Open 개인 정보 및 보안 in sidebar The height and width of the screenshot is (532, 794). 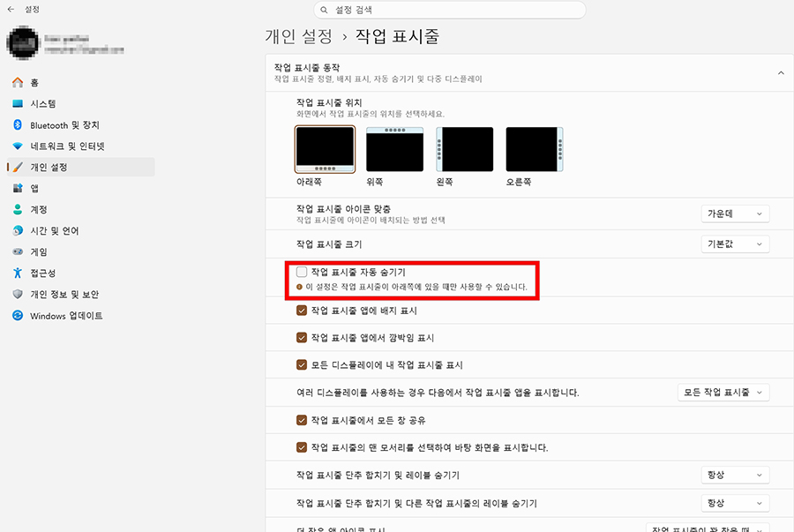(x=81, y=294)
